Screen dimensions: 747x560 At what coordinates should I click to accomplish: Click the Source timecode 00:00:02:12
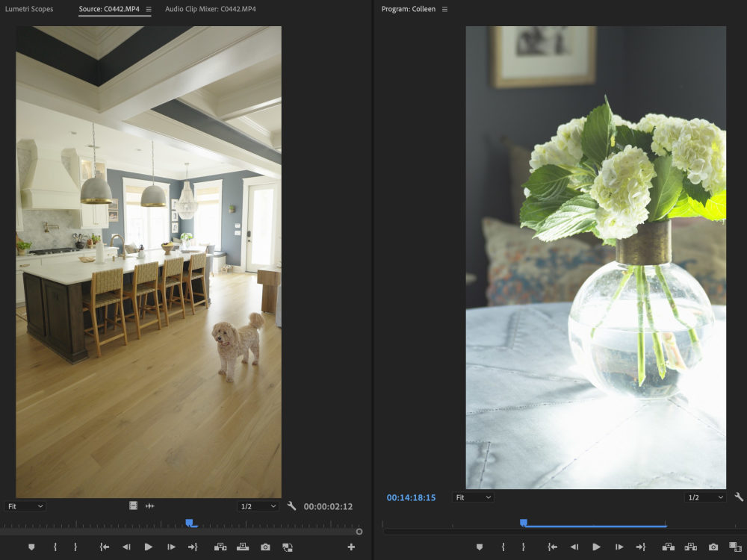pyautogui.click(x=328, y=507)
